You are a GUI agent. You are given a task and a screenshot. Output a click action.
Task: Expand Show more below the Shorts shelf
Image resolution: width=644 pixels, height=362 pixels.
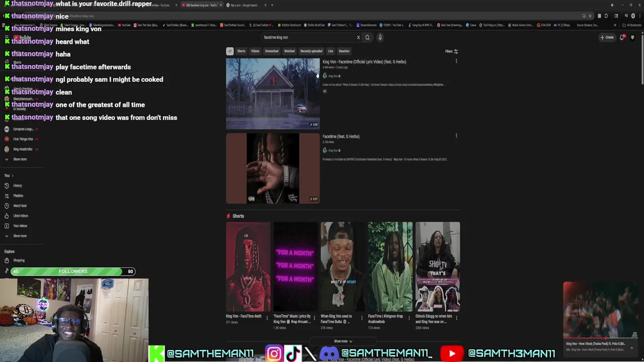343,341
